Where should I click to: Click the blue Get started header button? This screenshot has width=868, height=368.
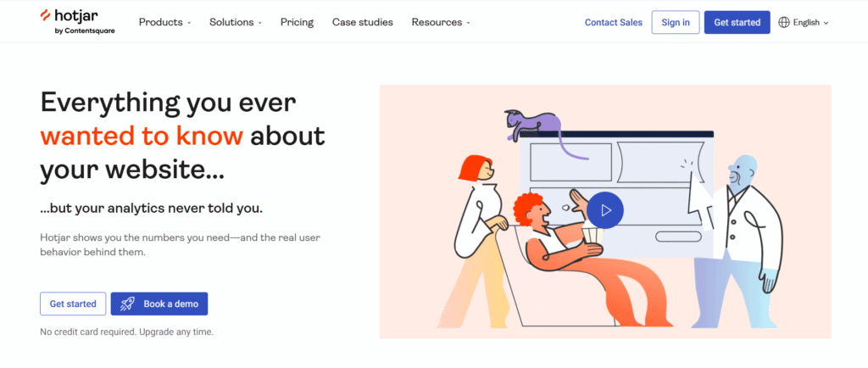pyautogui.click(x=737, y=22)
